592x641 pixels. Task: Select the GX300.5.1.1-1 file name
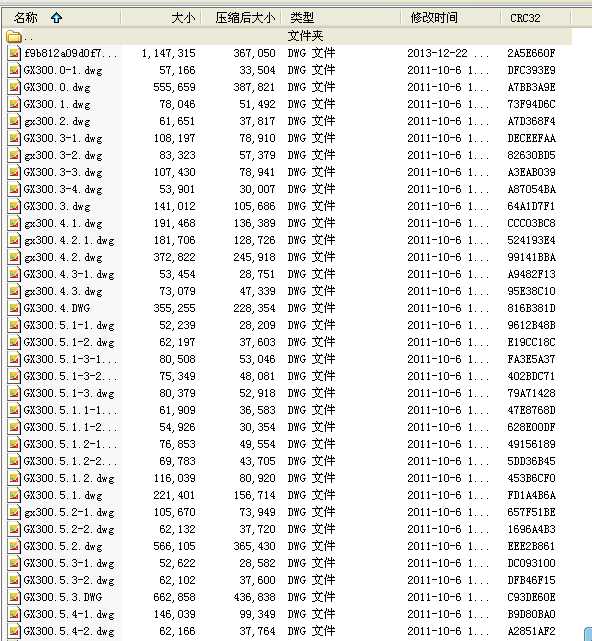pos(70,410)
